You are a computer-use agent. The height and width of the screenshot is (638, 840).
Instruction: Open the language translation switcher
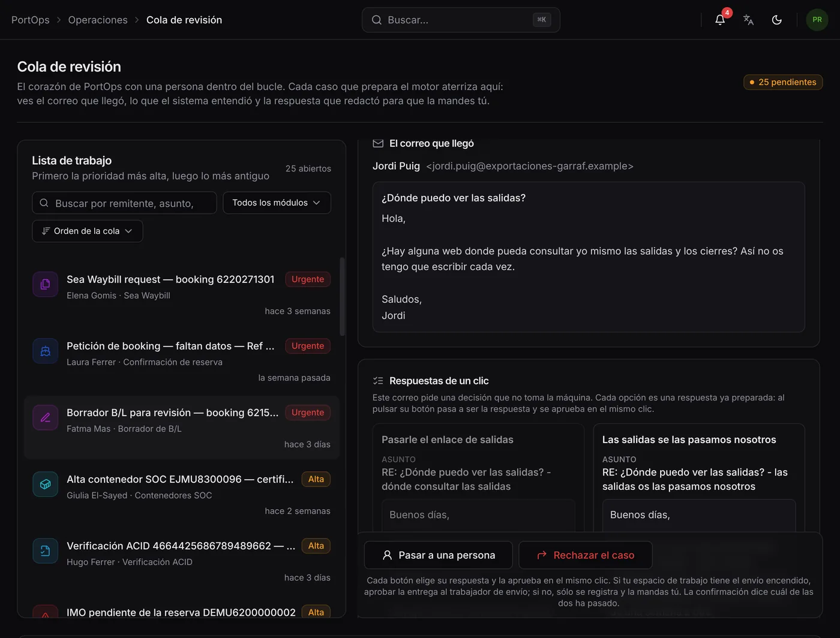(x=748, y=20)
